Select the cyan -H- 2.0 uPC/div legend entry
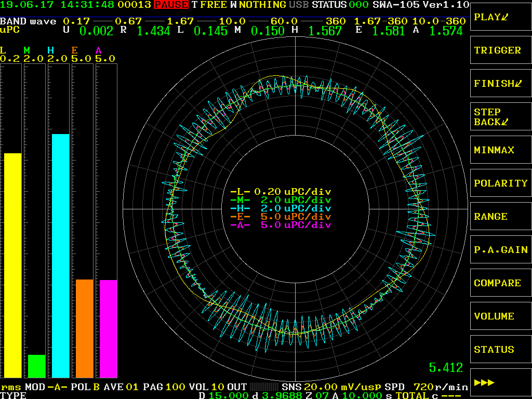 (x=281, y=208)
